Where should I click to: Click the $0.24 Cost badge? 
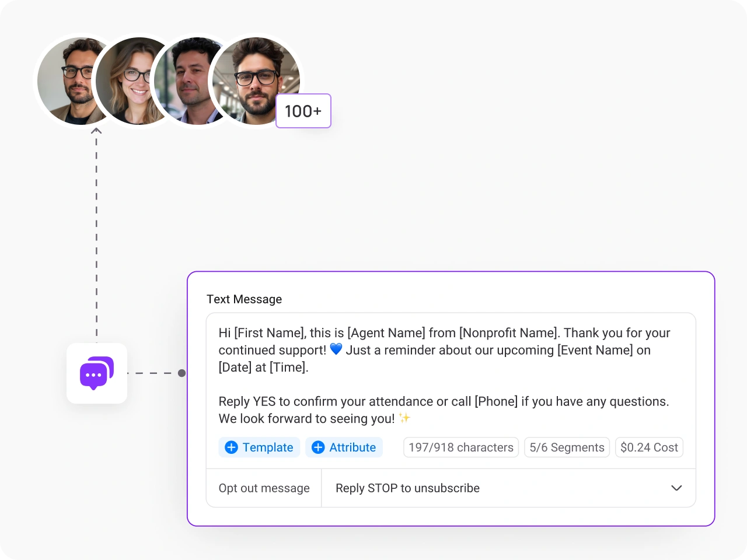tap(649, 447)
